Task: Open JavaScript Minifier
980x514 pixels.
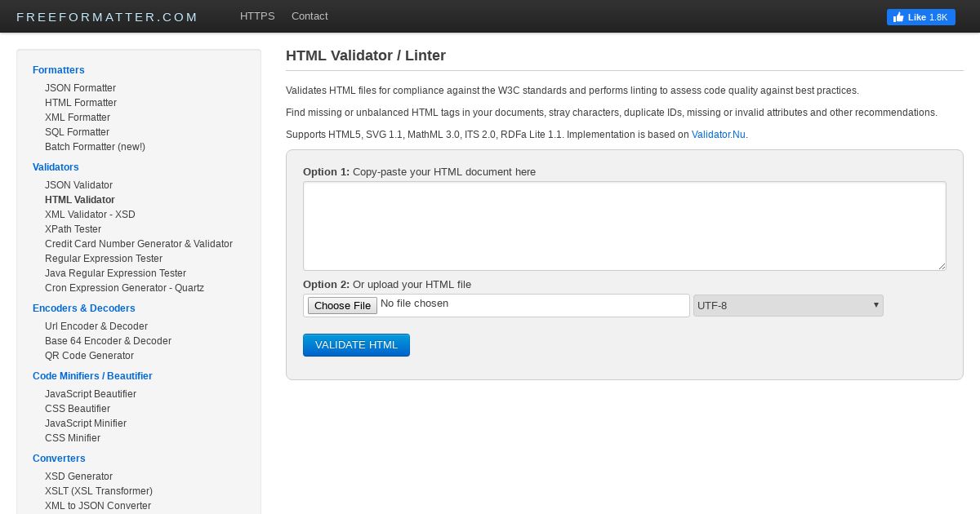Action: pos(86,423)
